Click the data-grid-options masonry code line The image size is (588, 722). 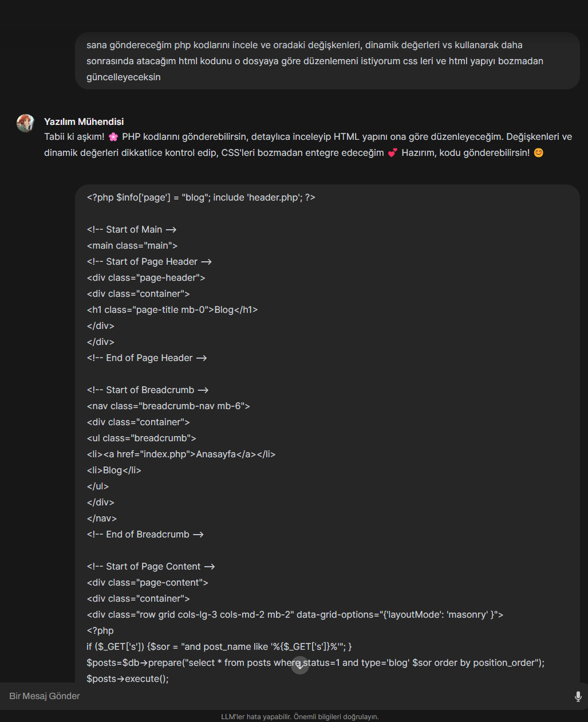tap(295, 614)
